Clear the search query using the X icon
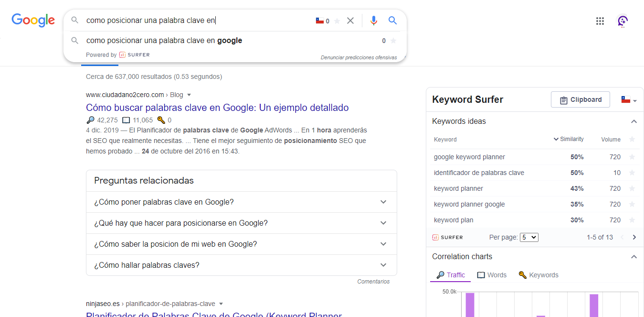This screenshot has width=644, height=317. coord(351,21)
